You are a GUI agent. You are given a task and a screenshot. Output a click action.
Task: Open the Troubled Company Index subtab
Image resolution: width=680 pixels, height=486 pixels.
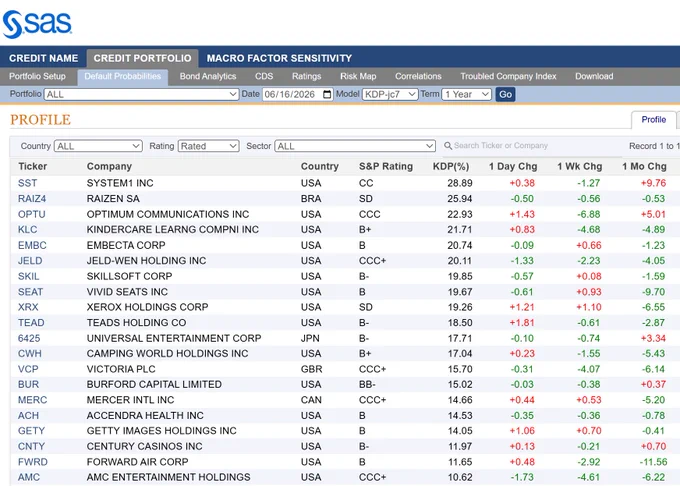tap(508, 76)
